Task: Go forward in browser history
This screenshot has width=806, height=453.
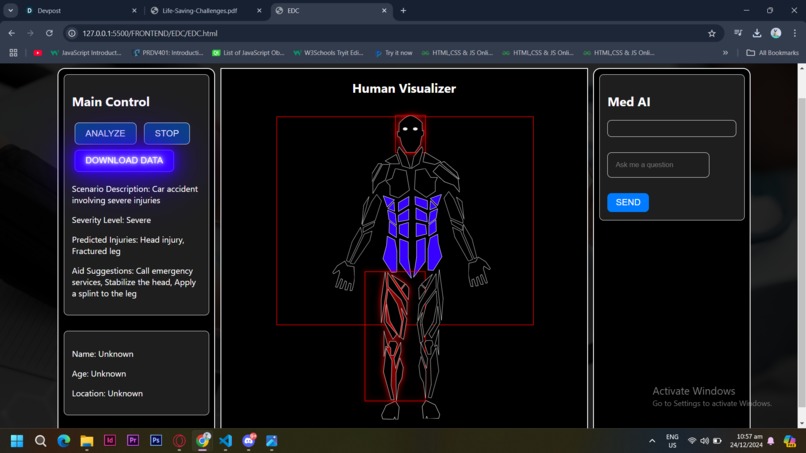Action: [30, 33]
